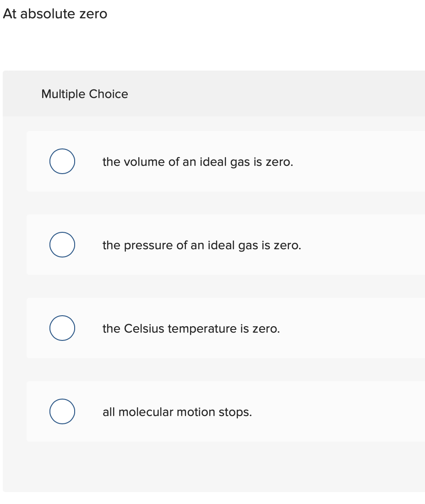
Task: Select the radio button for 'the volume of an ideal gas is zero'
Action: click(62, 161)
